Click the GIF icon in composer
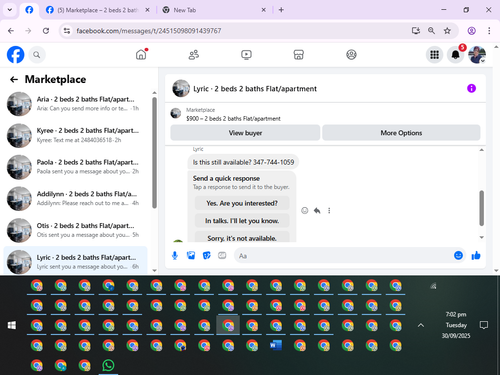This screenshot has height=375, width=500. [x=222, y=256]
